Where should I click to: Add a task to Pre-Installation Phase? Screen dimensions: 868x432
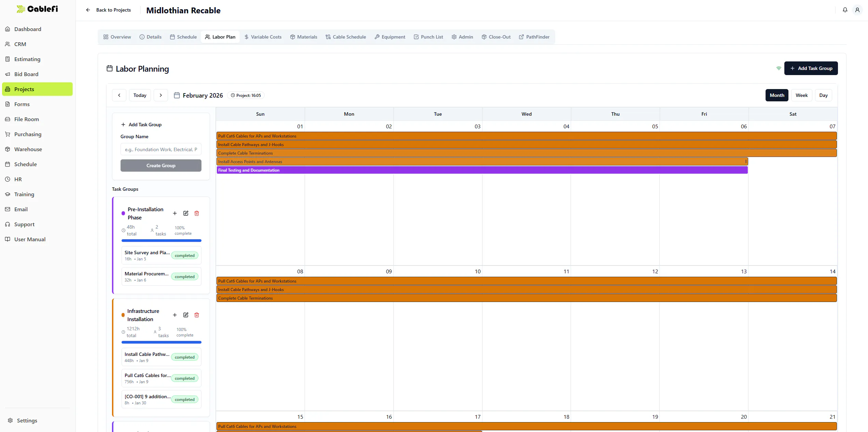tap(175, 213)
